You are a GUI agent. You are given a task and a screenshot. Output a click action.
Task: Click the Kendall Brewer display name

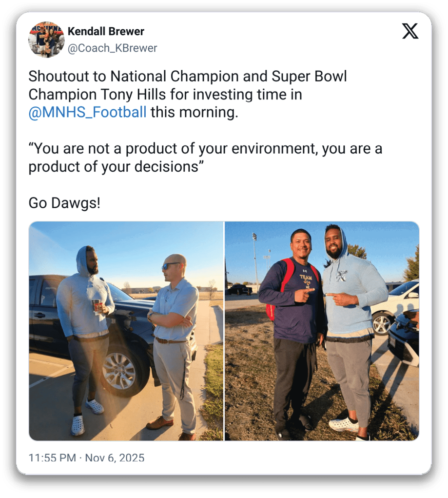point(106,31)
